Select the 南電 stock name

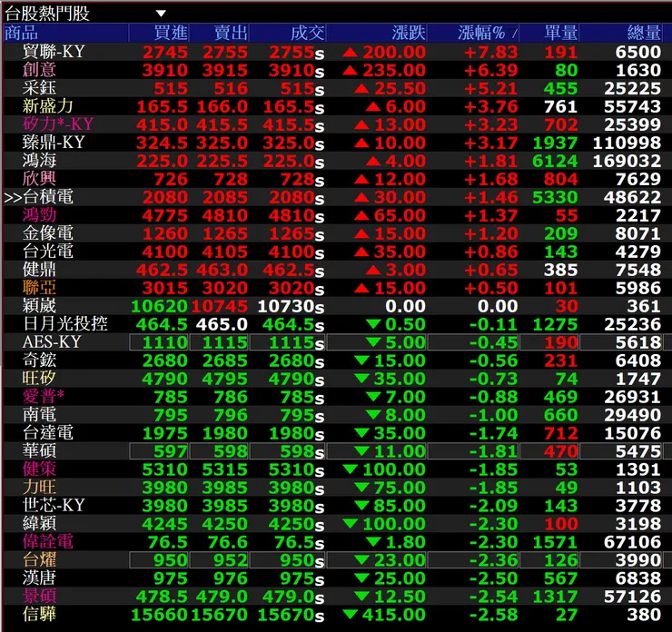[39, 414]
